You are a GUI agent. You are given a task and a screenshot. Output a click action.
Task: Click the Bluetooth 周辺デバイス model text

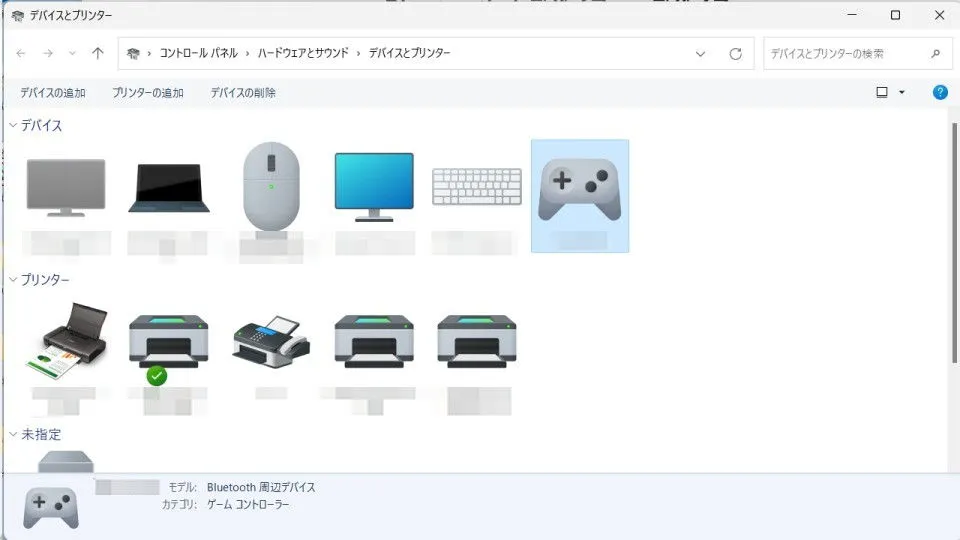[261, 487]
